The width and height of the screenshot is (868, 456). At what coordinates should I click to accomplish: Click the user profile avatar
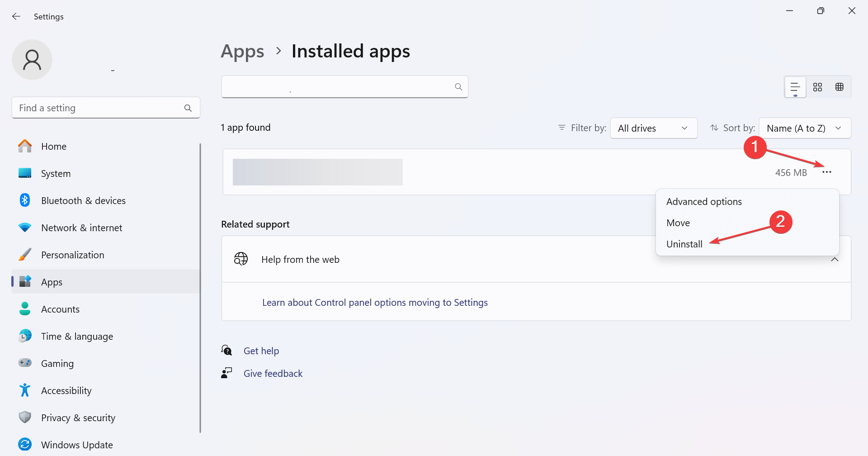[32, 60]
